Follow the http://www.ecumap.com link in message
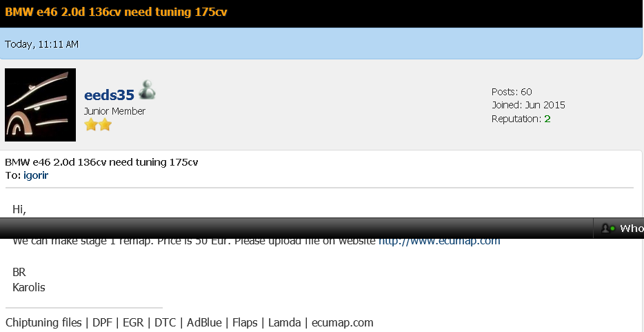The width and height of the screenshot is (644, 332). 439,241
